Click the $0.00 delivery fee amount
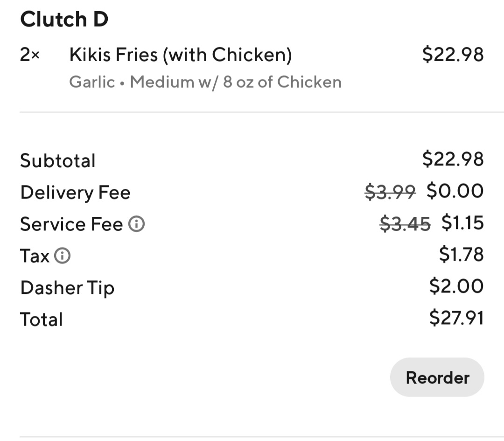504x441 pixels. click(x=455, y=191)
